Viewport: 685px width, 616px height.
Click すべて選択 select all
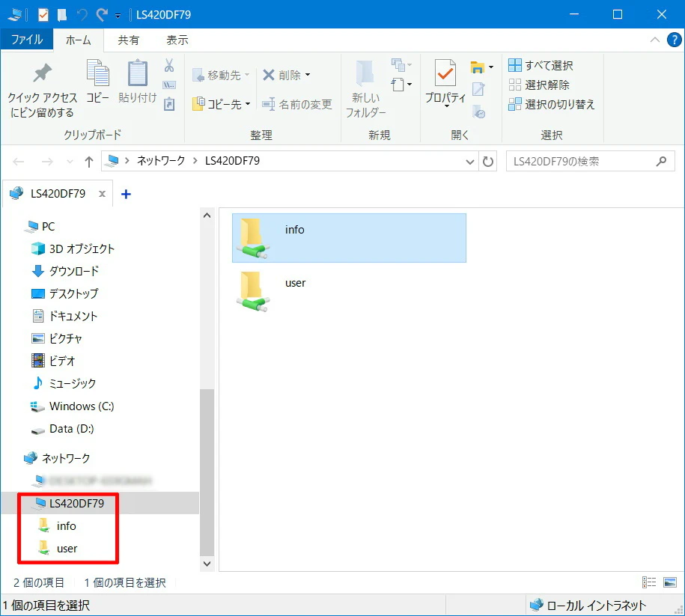pos(541,66)
